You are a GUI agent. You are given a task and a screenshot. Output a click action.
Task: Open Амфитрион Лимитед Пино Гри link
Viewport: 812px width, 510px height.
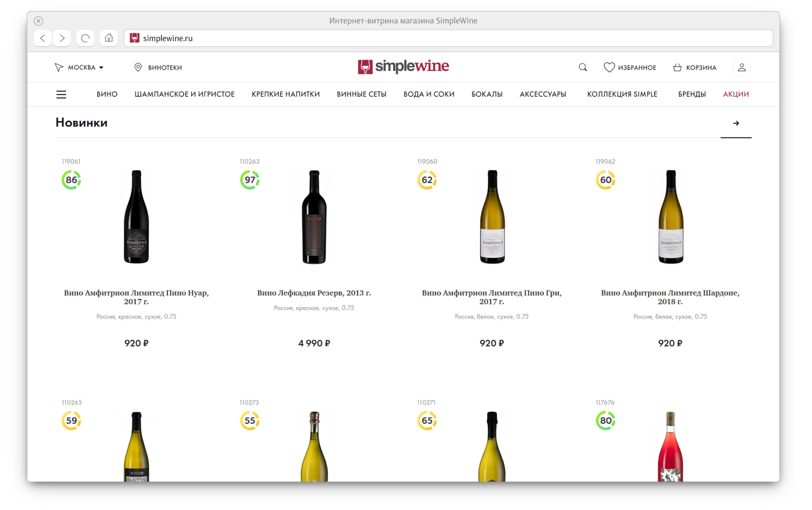point(491,297)
